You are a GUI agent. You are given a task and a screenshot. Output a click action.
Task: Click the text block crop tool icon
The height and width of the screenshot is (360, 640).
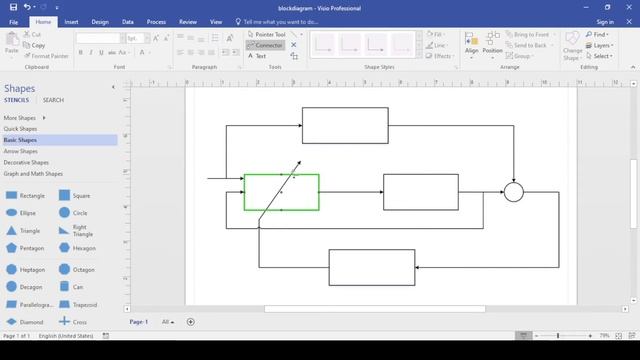click(x=294, y=56)
